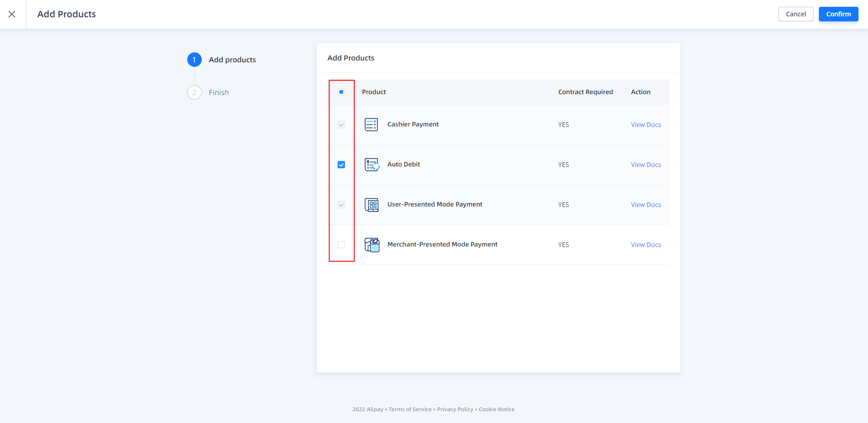
Task: Open View Docs for User-Presented Mode Payment
Action: [x=645, y=205]
